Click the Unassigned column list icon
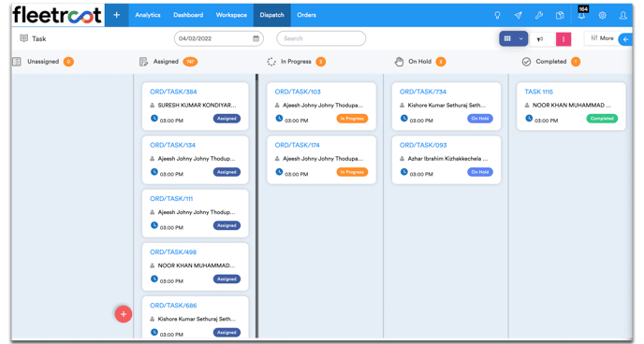The width and height of the screenshot is (644, 344). coord(17,62)
